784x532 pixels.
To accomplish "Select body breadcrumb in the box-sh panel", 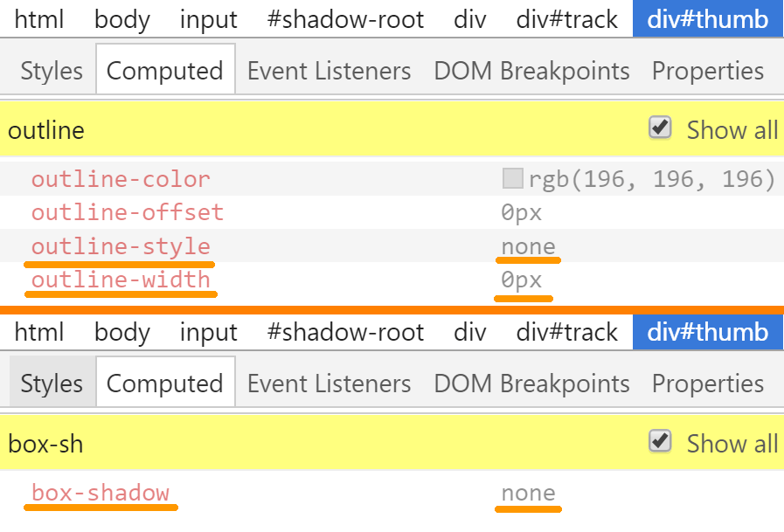I will click(x=122, y=332).
